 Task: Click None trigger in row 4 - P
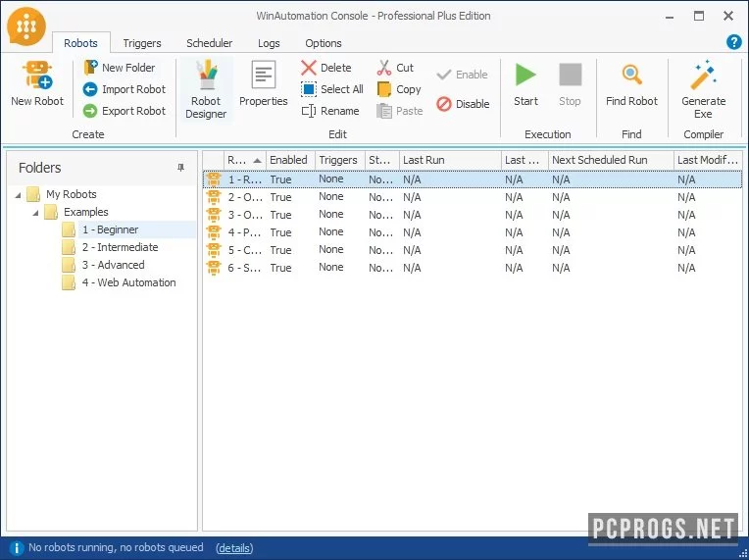(331, 232)
